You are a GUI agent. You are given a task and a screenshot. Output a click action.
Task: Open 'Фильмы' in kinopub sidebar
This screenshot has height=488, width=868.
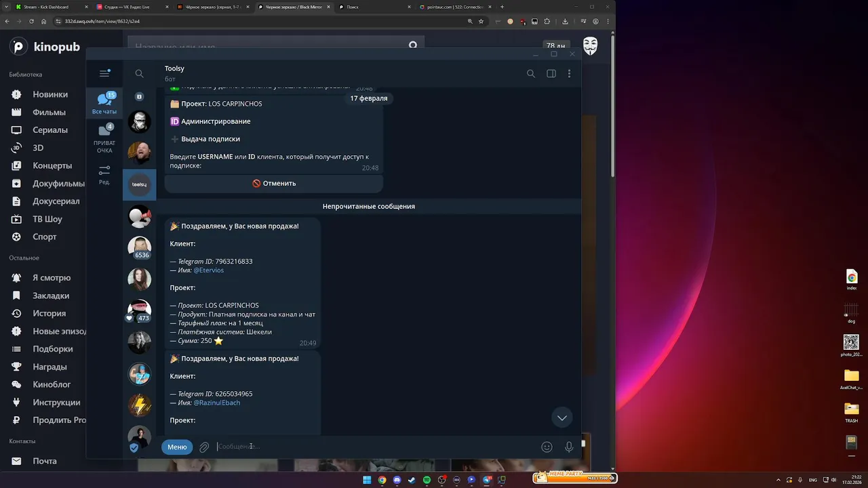pos(49,113)
